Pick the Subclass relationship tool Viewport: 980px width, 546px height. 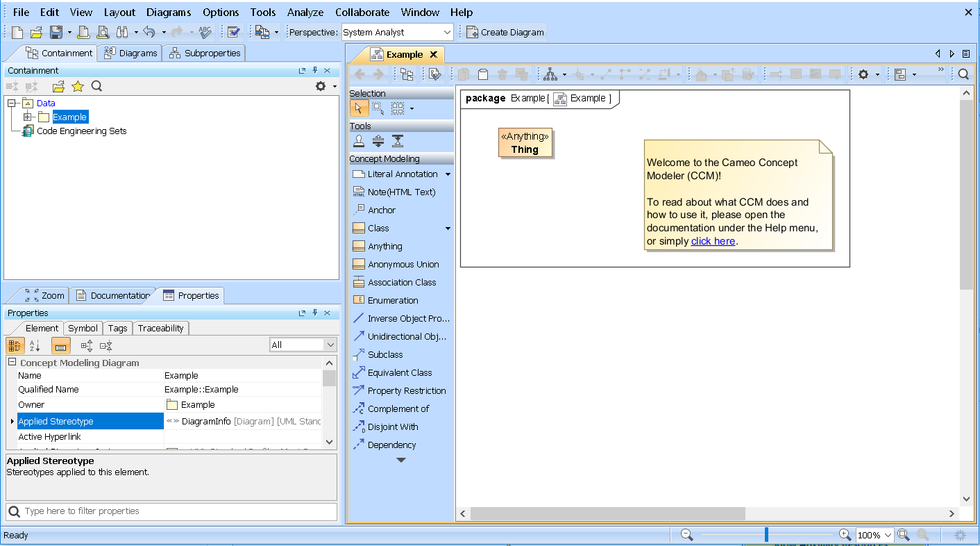pos(385,354)
